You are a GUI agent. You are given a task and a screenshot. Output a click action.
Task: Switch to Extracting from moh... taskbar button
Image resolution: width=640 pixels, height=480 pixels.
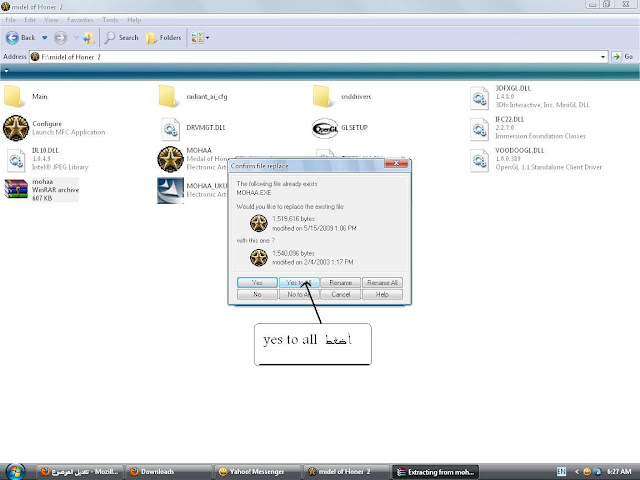coord(435,472)
